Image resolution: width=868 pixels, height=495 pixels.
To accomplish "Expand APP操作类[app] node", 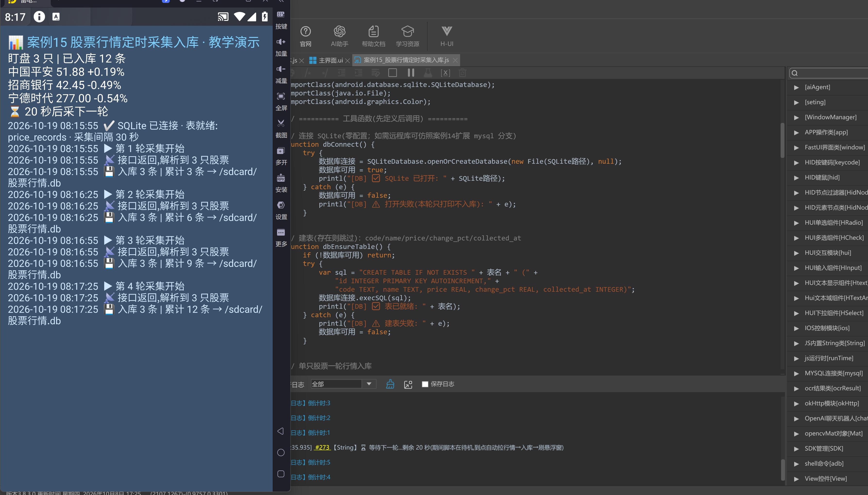I will point(796,133).
